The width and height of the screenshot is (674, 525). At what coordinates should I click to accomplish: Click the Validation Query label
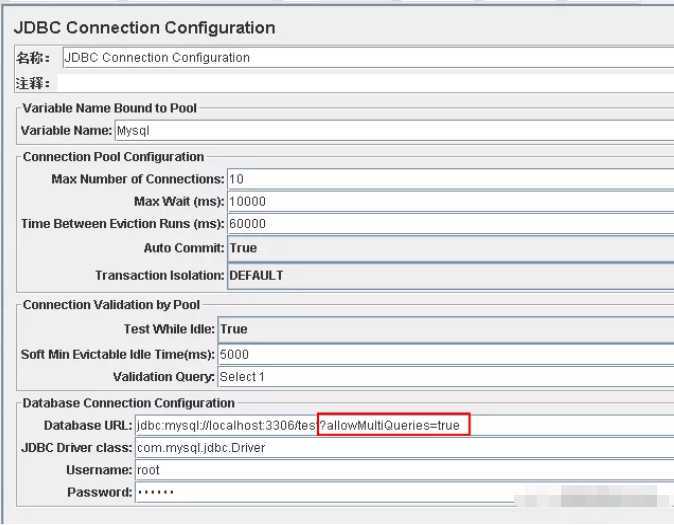[164, 377]
